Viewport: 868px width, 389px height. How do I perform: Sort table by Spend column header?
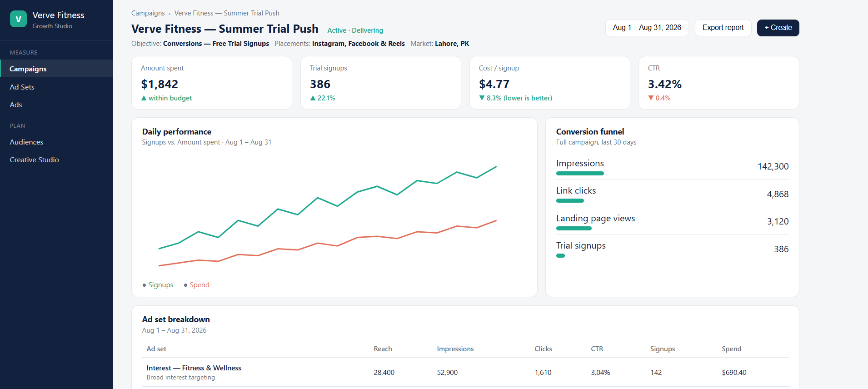pos(731,349)
